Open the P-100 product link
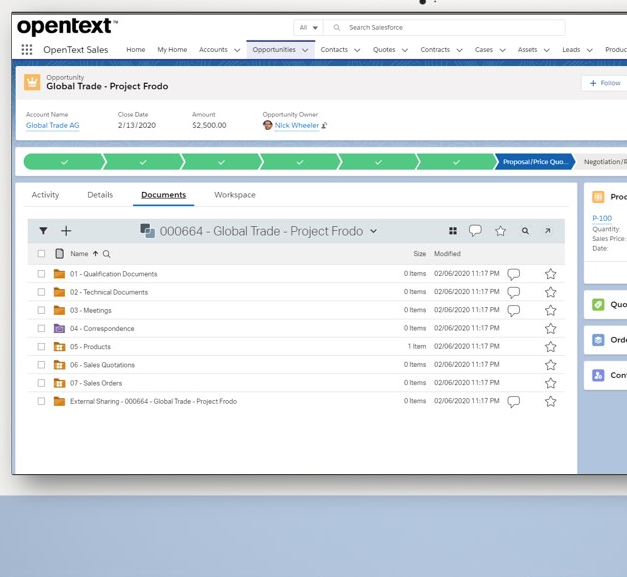627x577 pixels. (x=602, y=218)
